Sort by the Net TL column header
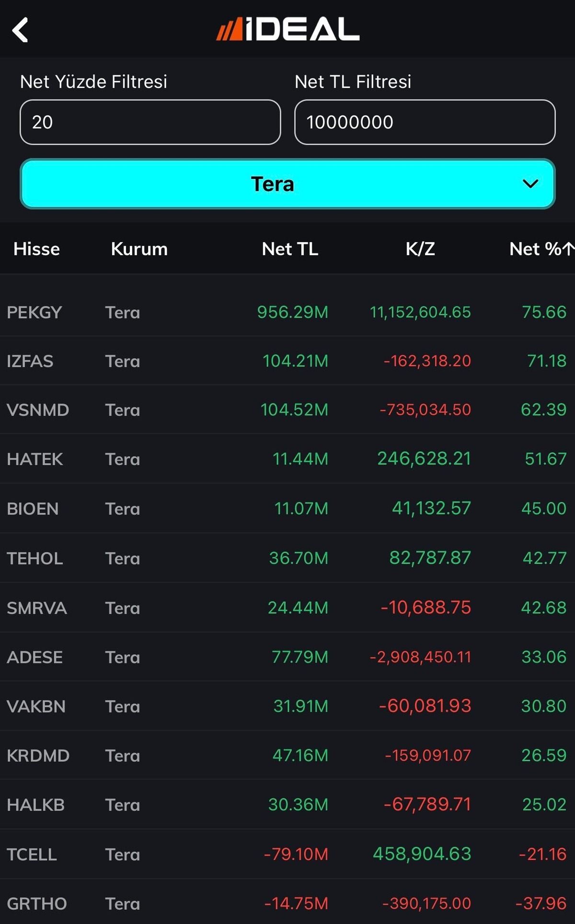This screenshot has height=924, width=575. click(290, 249)
